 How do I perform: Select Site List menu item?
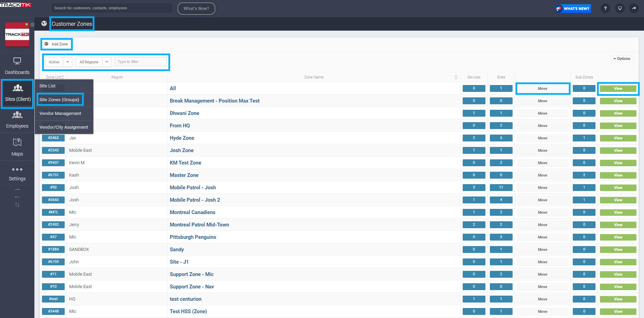64,86
